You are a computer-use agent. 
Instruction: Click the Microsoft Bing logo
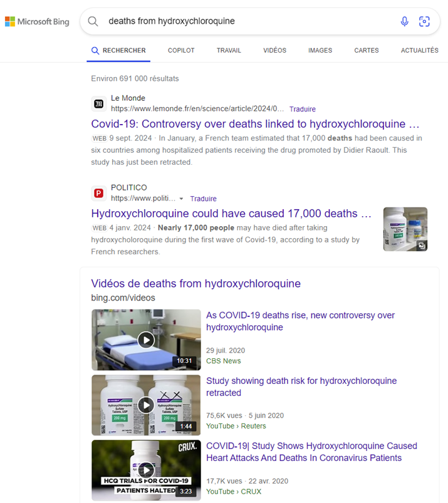(37, 21)
